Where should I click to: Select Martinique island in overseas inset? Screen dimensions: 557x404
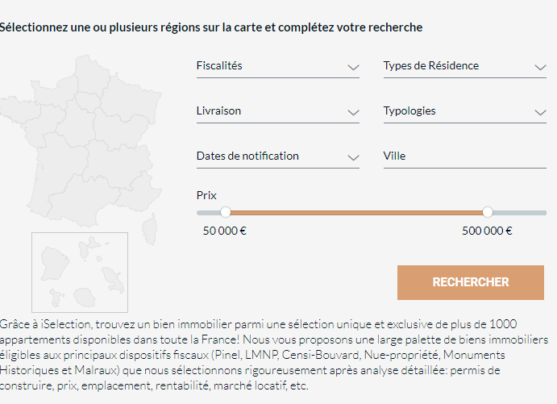pos(113,279)
